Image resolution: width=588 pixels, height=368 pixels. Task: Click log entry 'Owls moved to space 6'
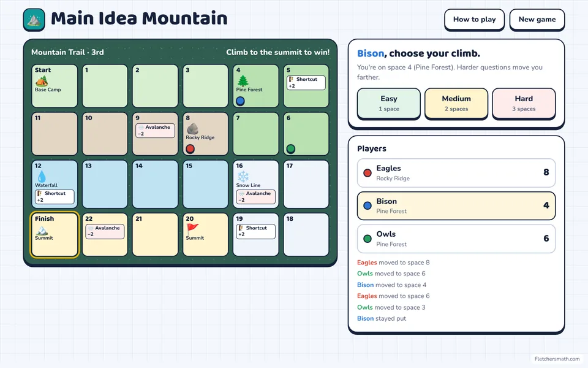tap(391, 274)
